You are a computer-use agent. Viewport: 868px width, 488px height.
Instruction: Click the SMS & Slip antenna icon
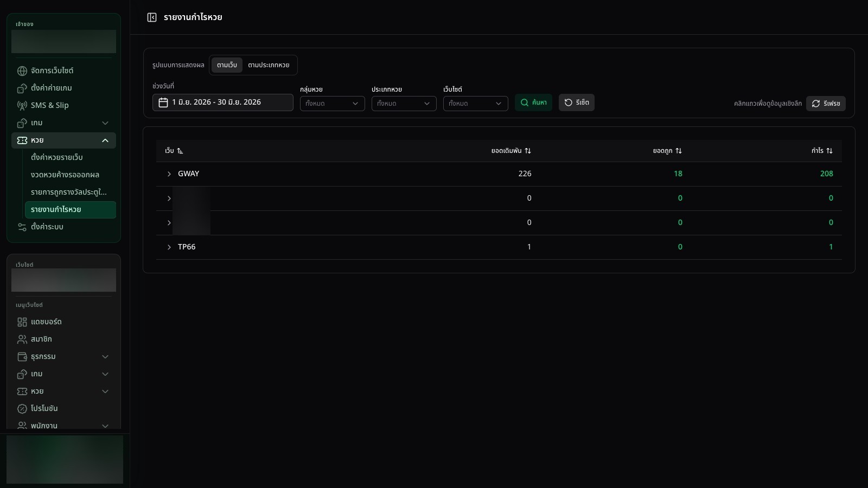pos(22,106)
